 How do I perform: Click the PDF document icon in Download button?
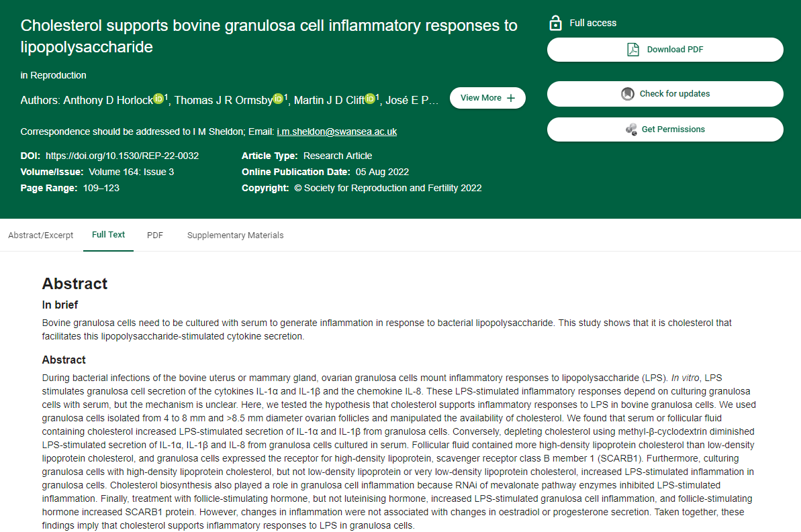pos(633,50)
